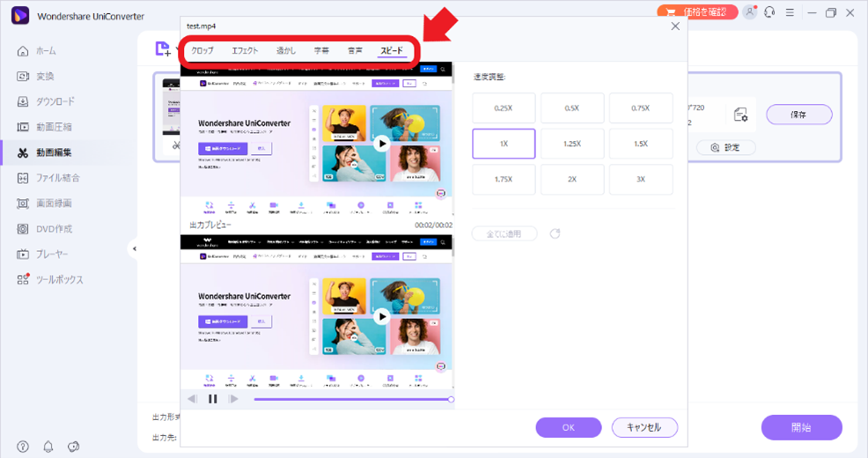The width and height of the screenshot is (868, 458).
Task: Click the output preview play button
Action: tap(381, 316)
